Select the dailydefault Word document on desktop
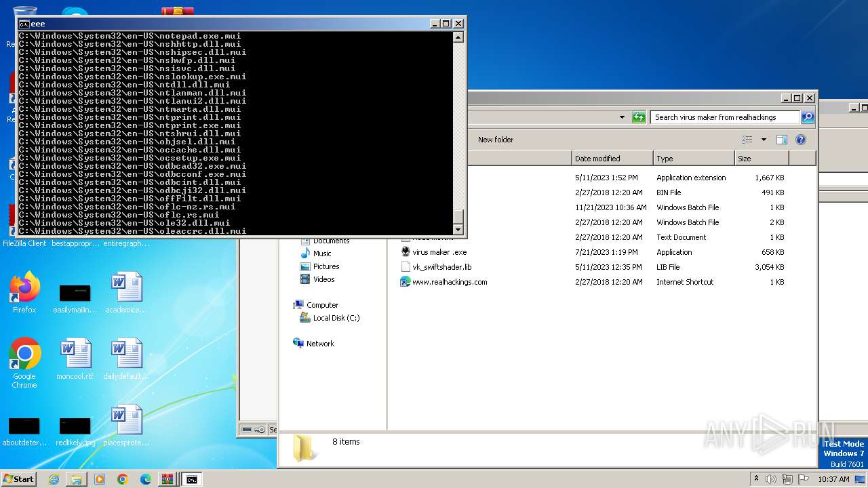 [x=126, y=359]
